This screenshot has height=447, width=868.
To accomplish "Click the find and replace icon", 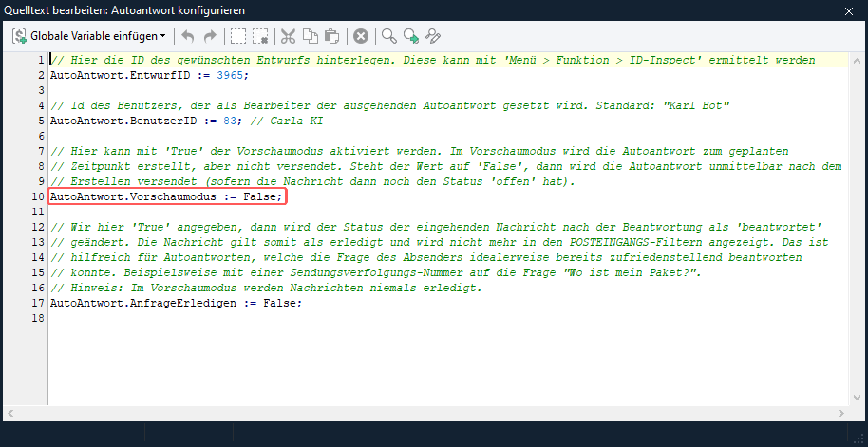I will click(433, 37).
